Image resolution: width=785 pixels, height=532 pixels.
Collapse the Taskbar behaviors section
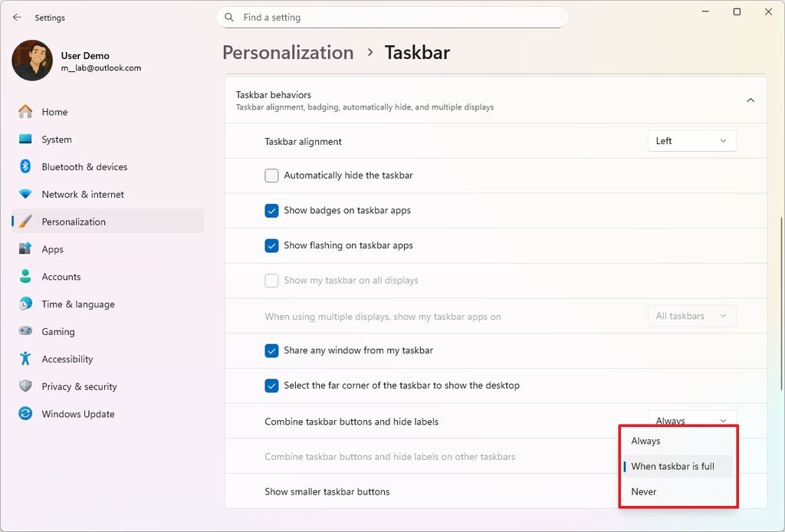point(751,99)
